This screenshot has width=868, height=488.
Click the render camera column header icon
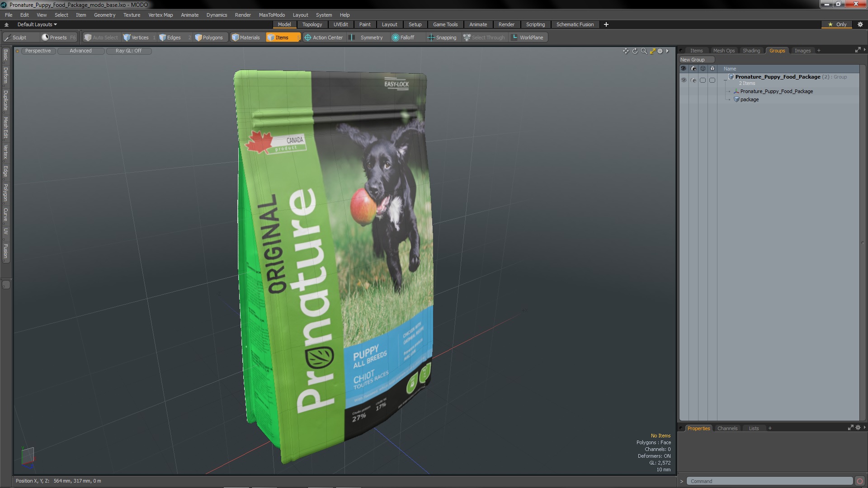[693, 69]
